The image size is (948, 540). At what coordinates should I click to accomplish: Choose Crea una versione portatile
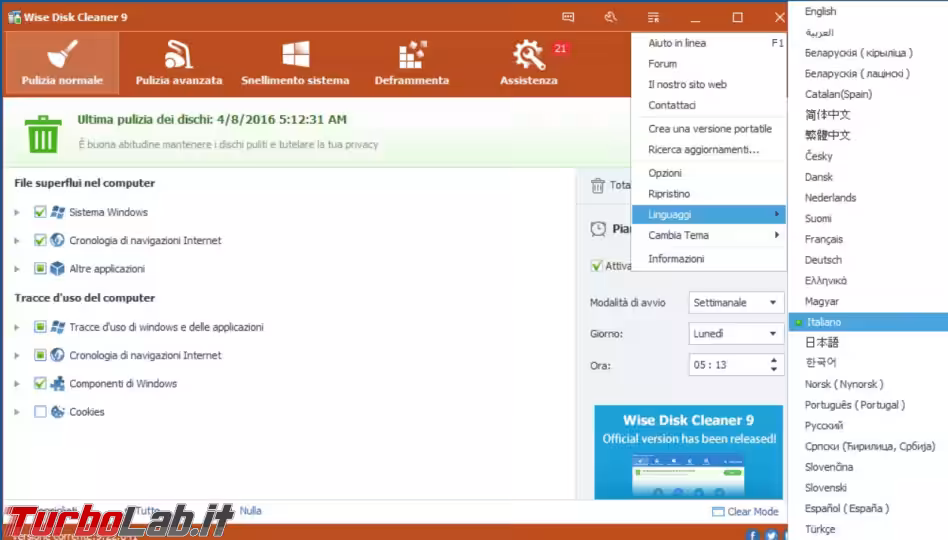tap(709, 129)
